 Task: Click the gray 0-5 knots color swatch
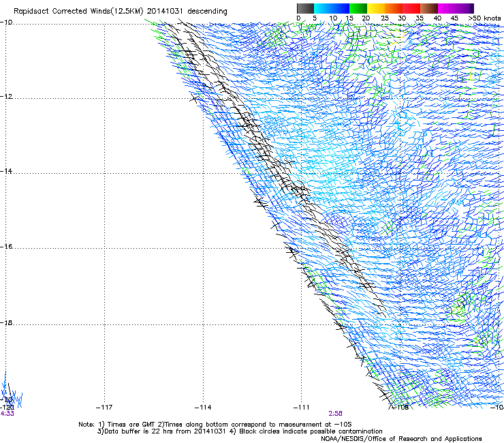pos(305,8)
